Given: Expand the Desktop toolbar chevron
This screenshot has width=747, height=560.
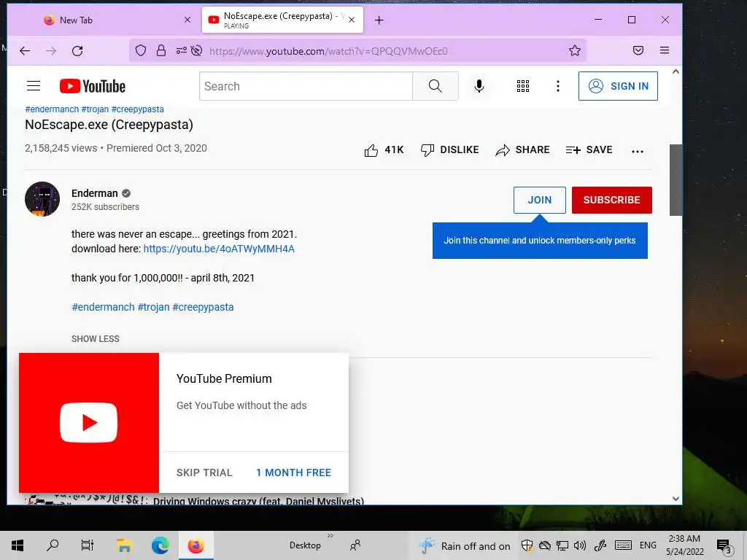Looking at the screenshot, I should pos(330,536).
